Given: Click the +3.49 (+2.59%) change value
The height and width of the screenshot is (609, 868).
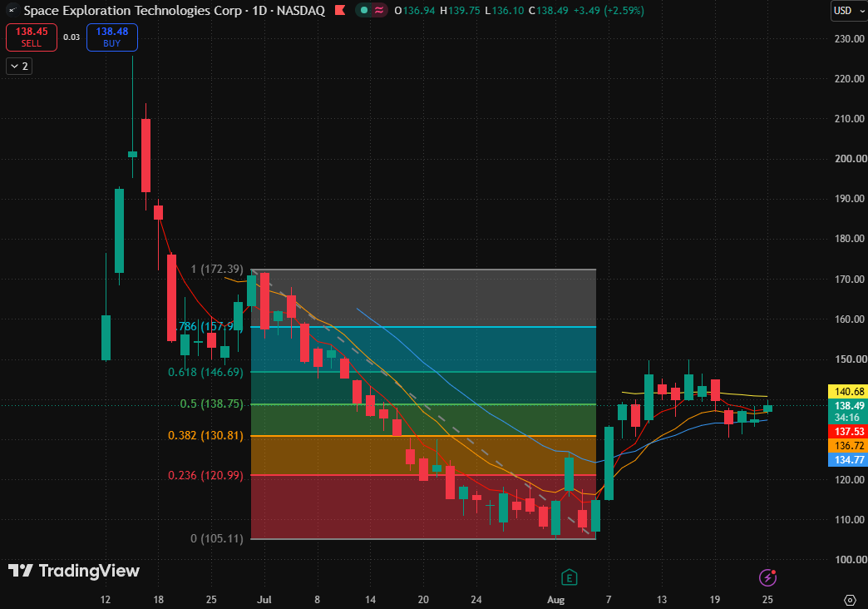Looking at the screenshot, I should [x=609, y=11].
